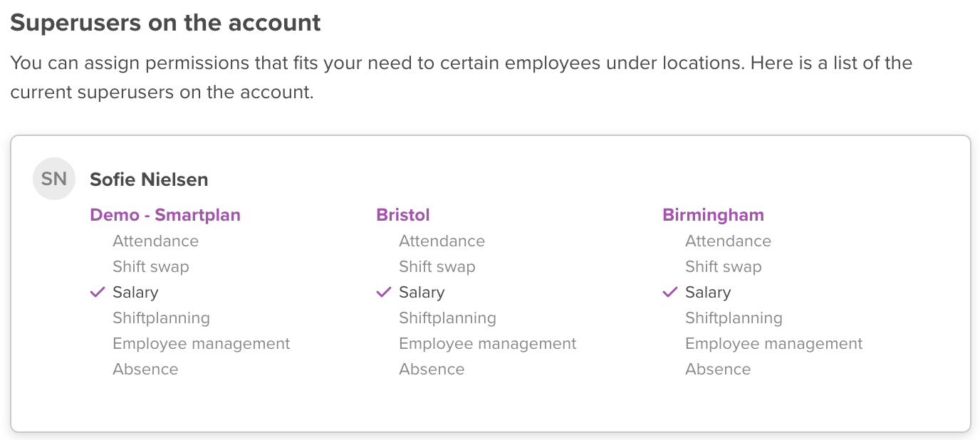Uncheck Salary permission under Birmingham
The height and width of the screenshot is (440, 980).
pos(708,293)
